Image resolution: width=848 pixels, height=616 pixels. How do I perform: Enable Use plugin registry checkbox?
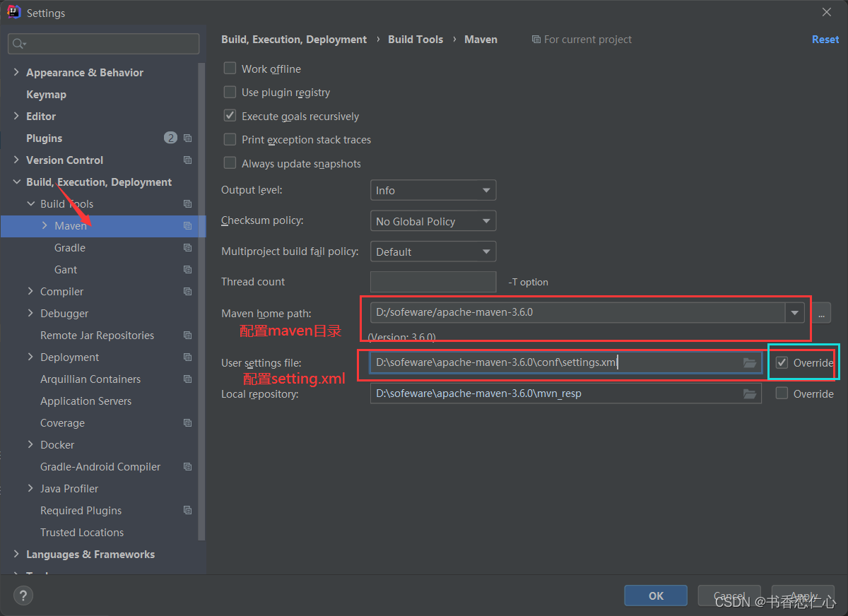[x=230, y=92]
